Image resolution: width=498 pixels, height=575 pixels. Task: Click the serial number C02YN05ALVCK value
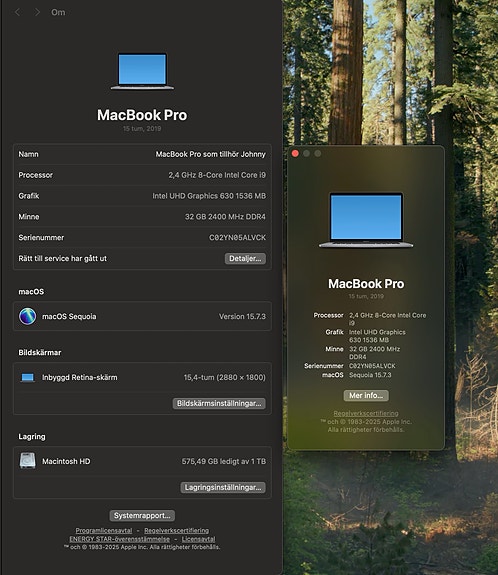point(237,238)
